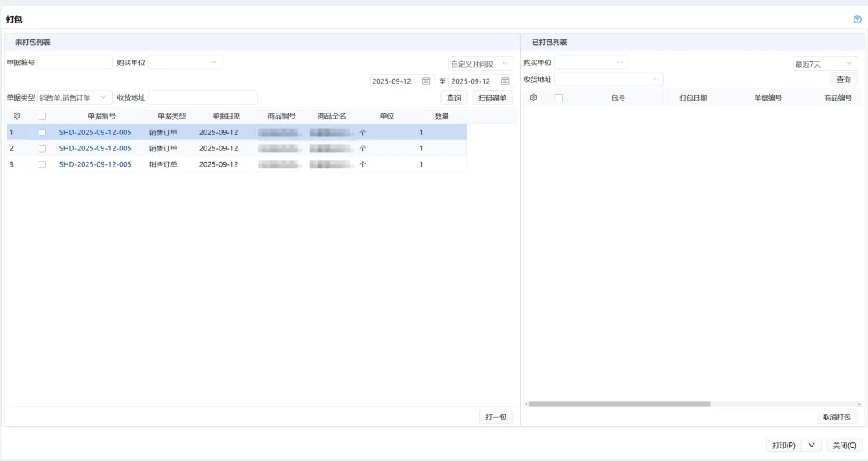Open column settings gear in unpacked list
Screen dimensions: 868x461
tap(17, 116)
